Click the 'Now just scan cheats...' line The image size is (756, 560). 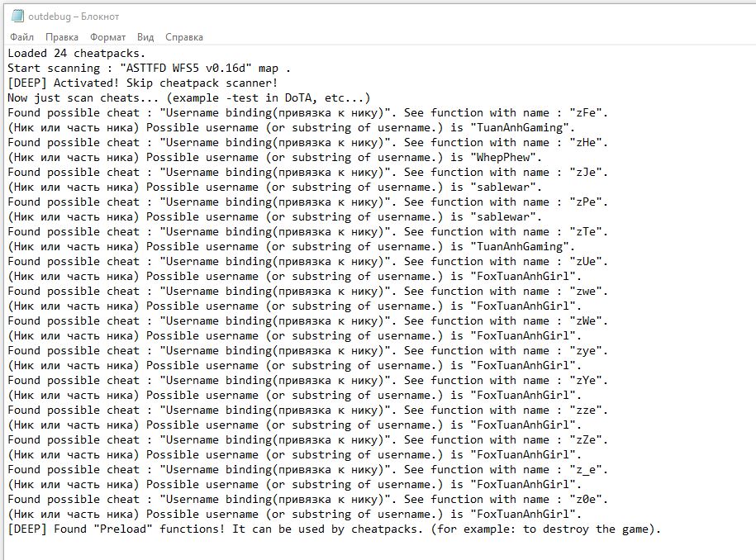[189, 98]
